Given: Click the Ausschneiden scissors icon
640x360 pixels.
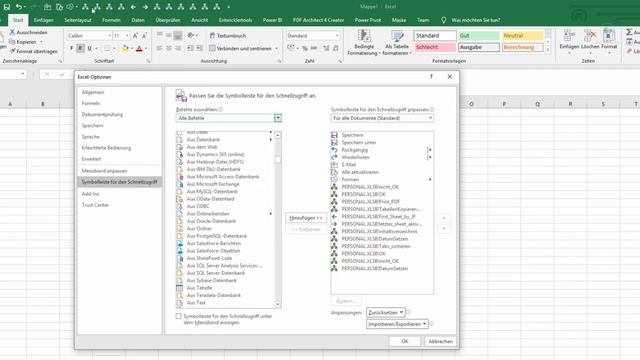Looking at the screenshot, I should coord(12,32).
